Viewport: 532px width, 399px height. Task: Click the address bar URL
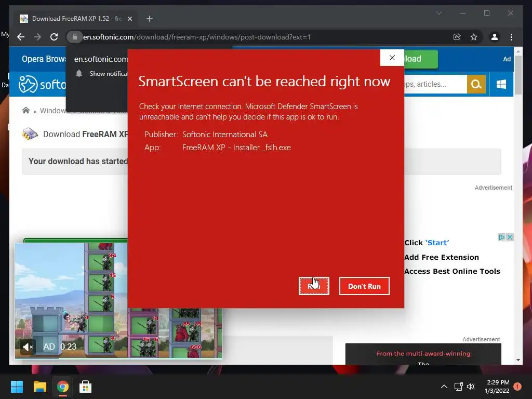tap(197, 37)
